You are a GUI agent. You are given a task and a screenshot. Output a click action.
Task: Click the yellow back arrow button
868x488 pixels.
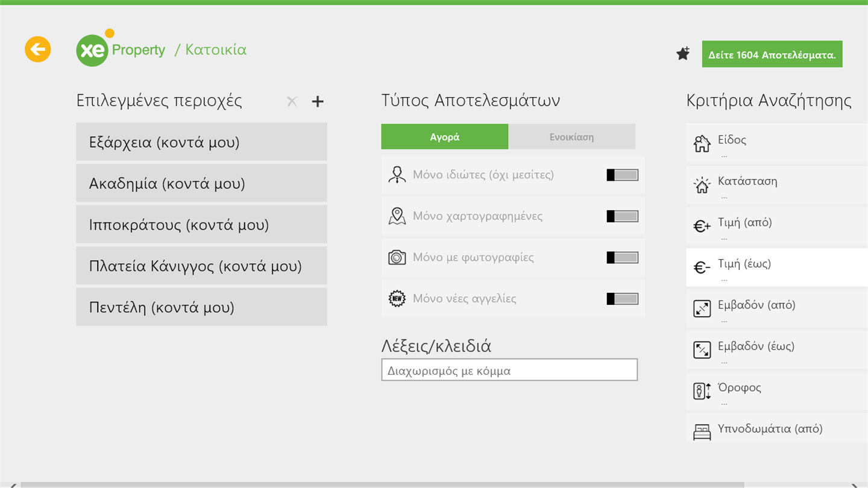[x=37, y=49]
